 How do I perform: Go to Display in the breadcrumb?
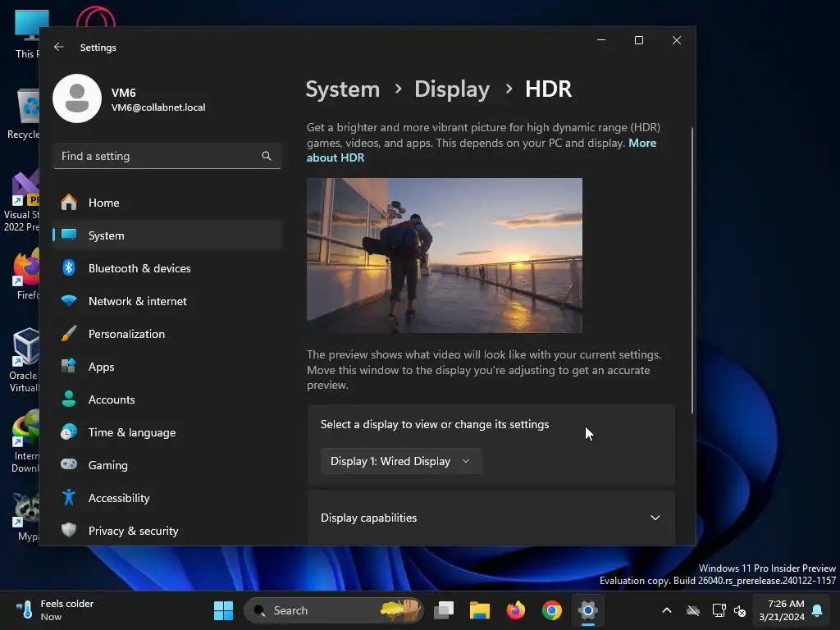452,89
